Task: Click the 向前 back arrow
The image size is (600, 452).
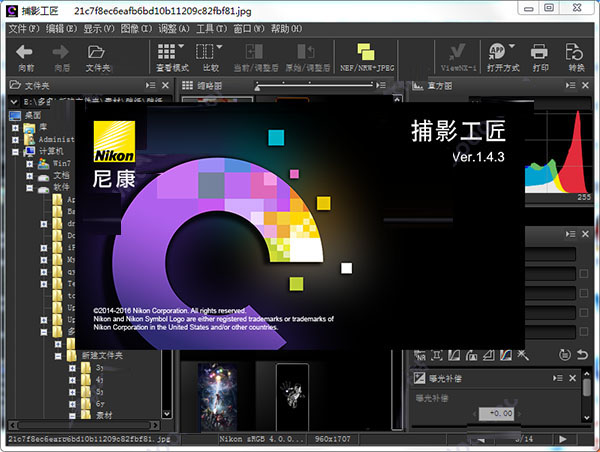Action: [25, 52]
